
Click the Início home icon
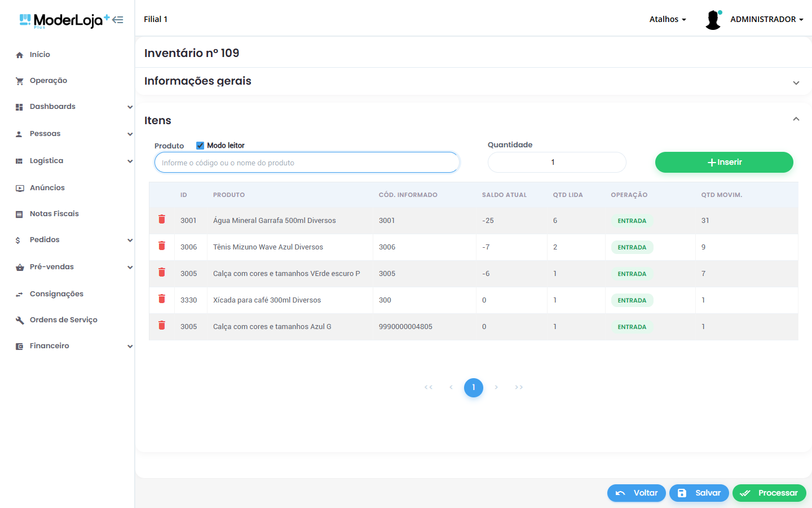20,55
